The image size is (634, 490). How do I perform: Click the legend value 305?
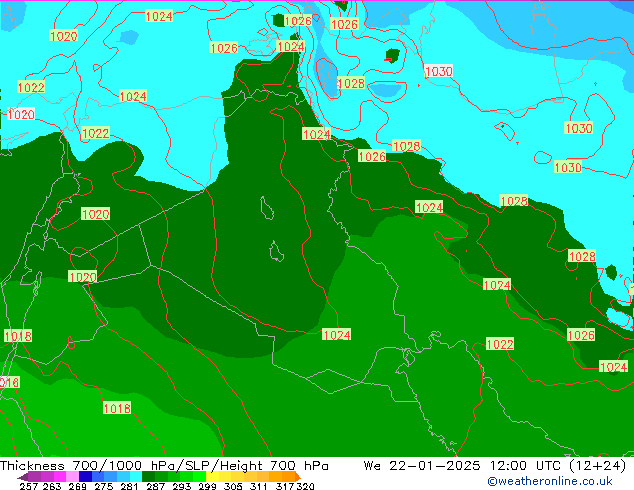click(x=233, y=486)
